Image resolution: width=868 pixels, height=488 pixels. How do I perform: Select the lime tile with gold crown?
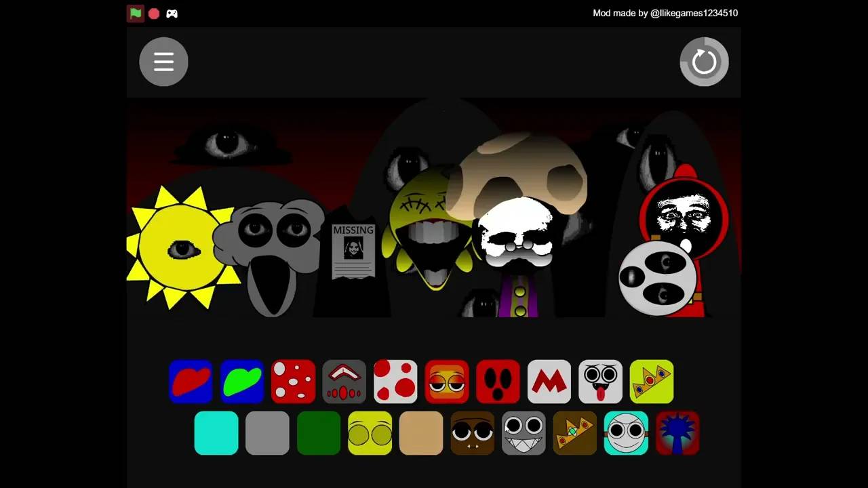(x=652, y=382)
